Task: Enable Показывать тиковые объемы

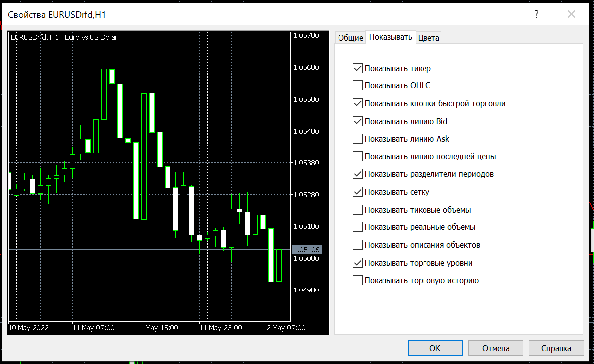Action: [x=357, y=210]
